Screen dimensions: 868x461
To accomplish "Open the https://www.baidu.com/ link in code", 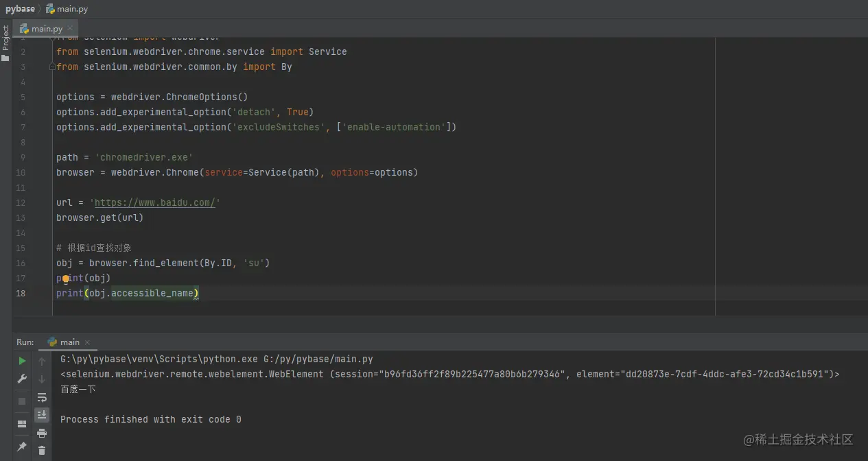I will (x=154, y=203).
